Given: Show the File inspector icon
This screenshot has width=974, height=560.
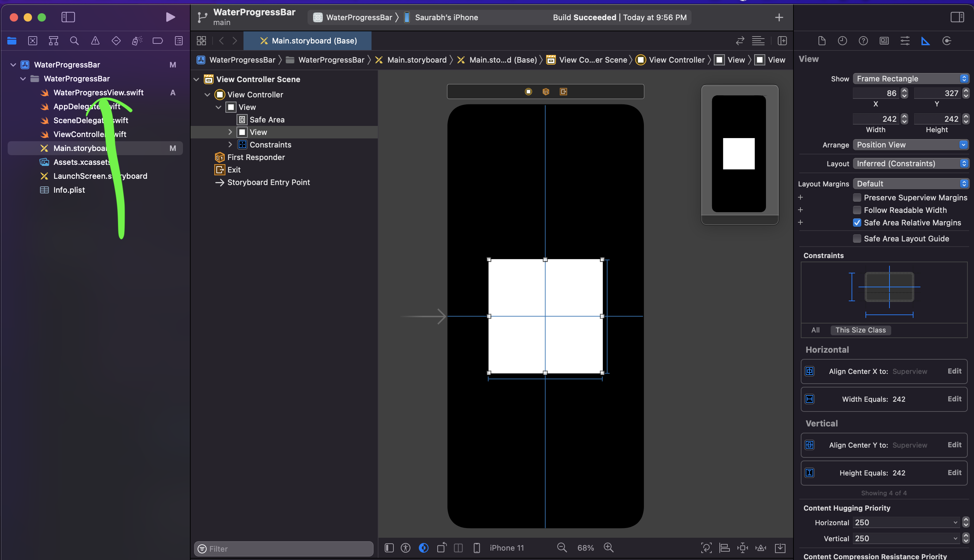Looking at the screenshot, I should pos(822,41).
